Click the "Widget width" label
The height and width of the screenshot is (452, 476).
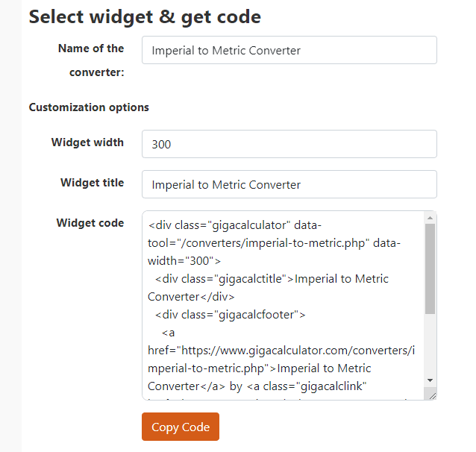87,142
